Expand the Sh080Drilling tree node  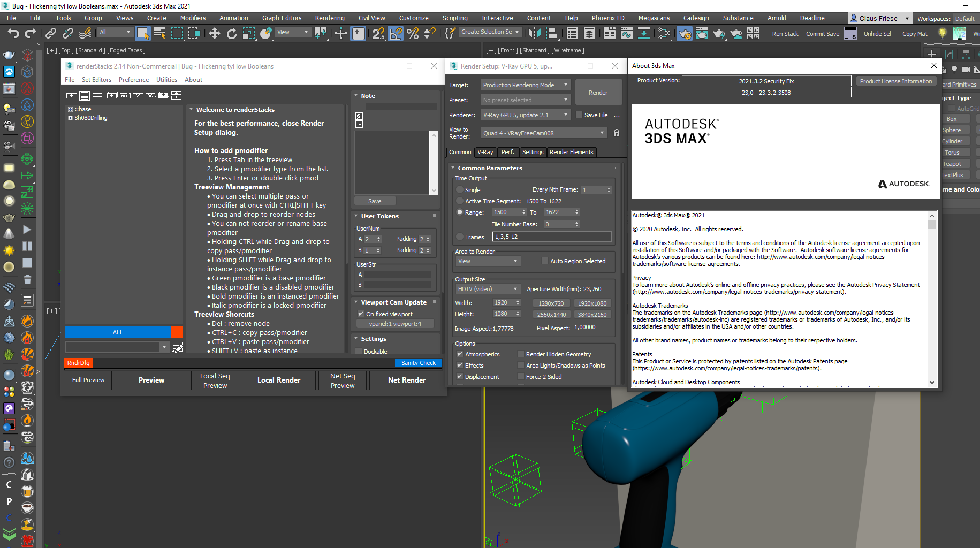tap(70, 118)
